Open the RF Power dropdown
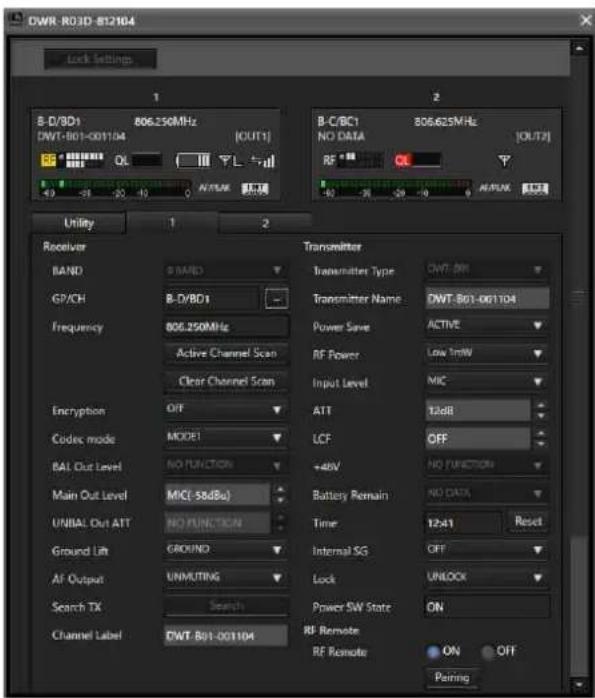595x698 pixels. point(486,353)
